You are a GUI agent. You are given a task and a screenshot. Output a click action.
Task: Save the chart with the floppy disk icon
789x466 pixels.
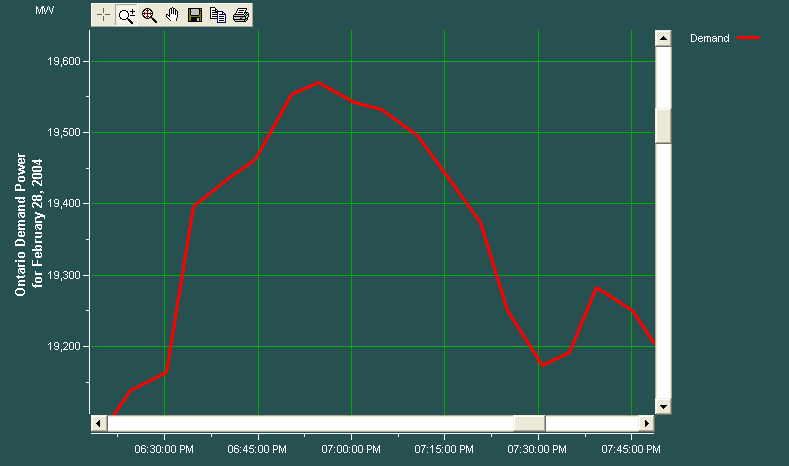(x=195, y=15)
